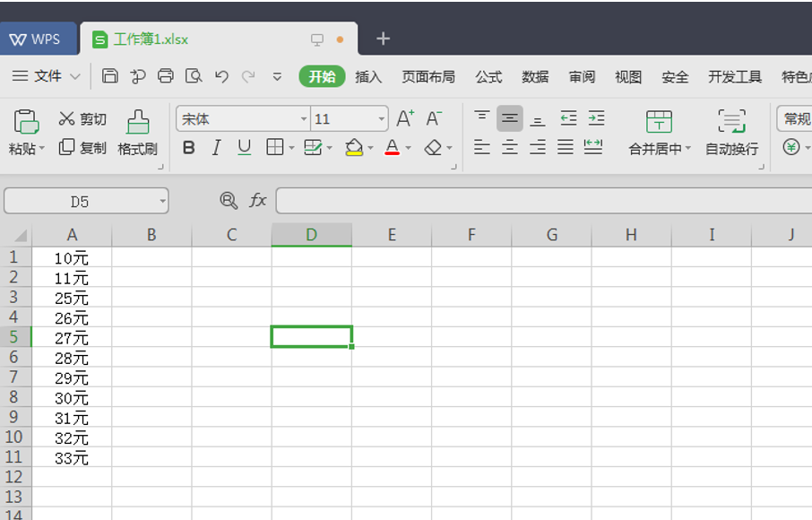812x520 pixels.
Task: Click the decrease indent icon
Action: tap(568, 118)
